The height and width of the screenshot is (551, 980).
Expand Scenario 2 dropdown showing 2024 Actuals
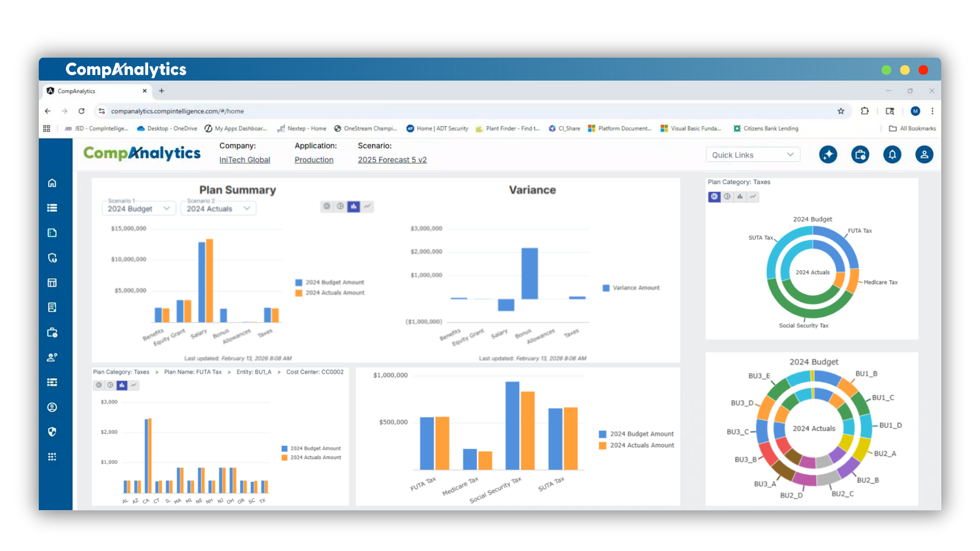[218, 209]
